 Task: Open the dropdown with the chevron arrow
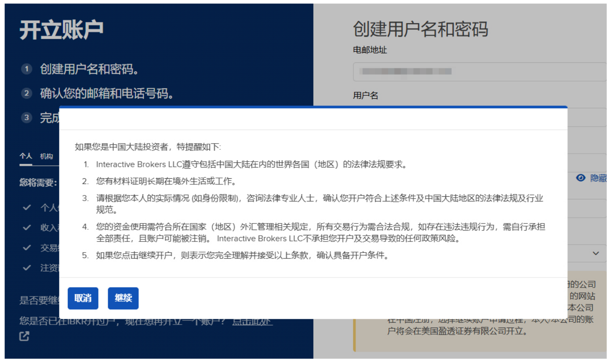click(596, 253)
